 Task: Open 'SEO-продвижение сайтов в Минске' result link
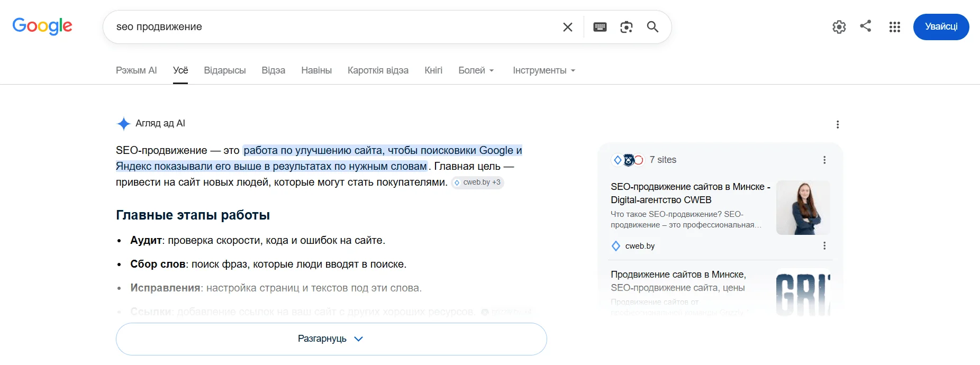pyautogui.click(x=691, y=193)
